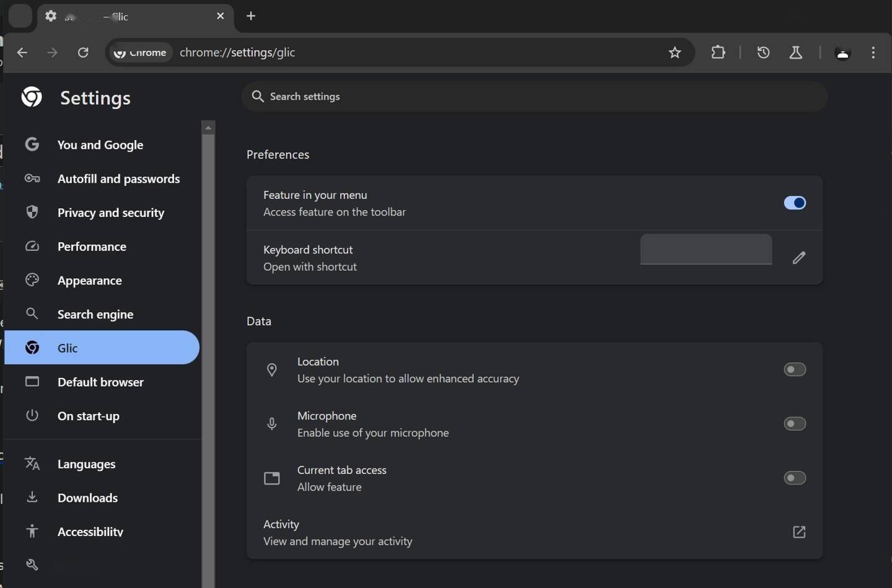Viewport: 892px width, 588px height.
Task: Click the location pin icon
Action: click(x=271, y=370)
